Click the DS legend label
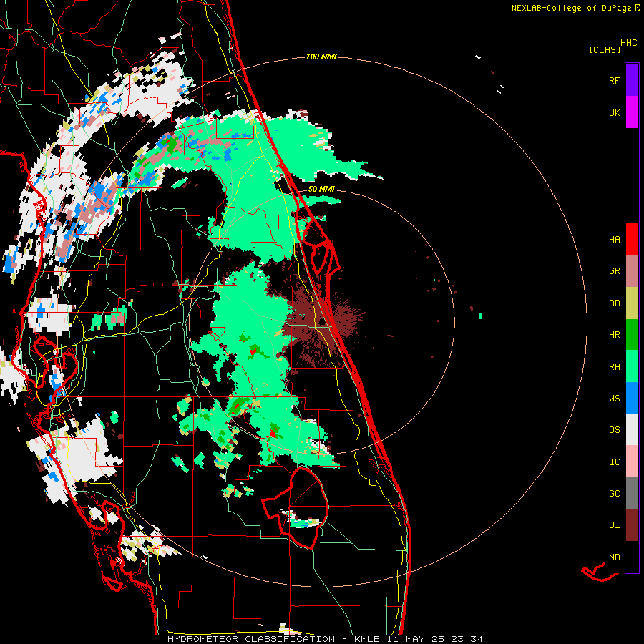The height and width of the screenshot is (644, 644). click(x=614, y=430)
